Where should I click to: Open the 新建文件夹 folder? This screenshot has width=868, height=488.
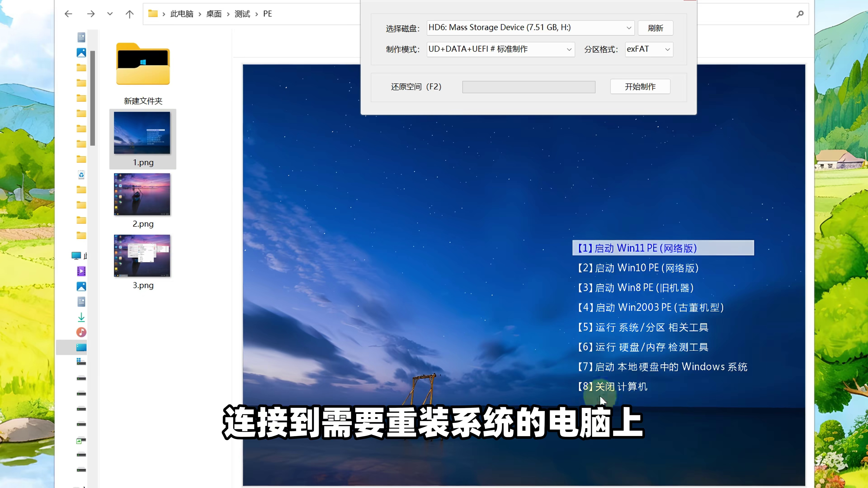[x=143, y=64]
